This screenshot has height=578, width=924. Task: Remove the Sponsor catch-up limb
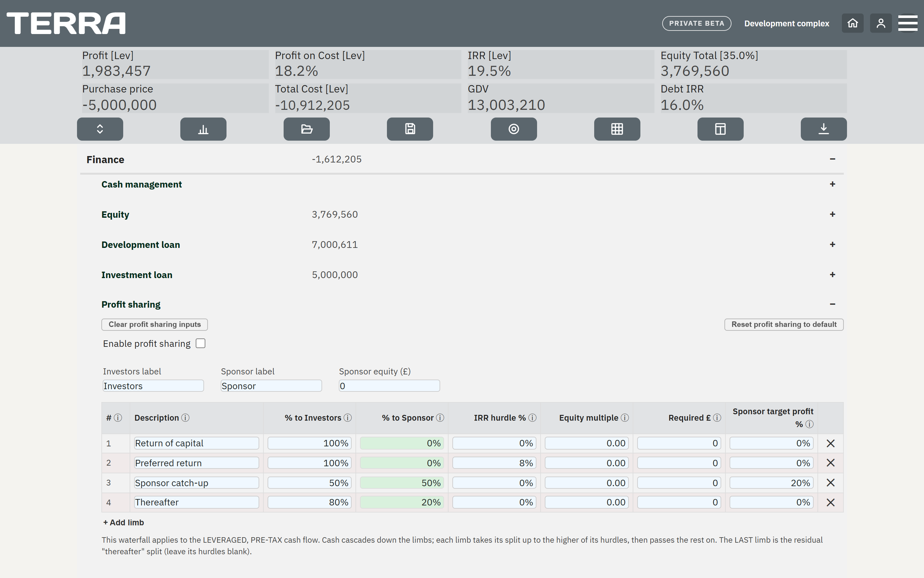coord(830,483)
